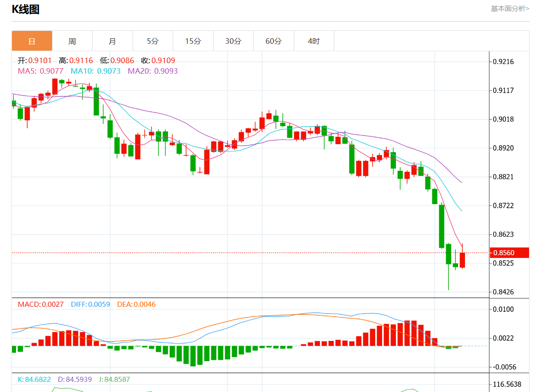The image size is (541, 392).
Task: Open the 60分 timeframe tab
Action: (x=273, y=41)
